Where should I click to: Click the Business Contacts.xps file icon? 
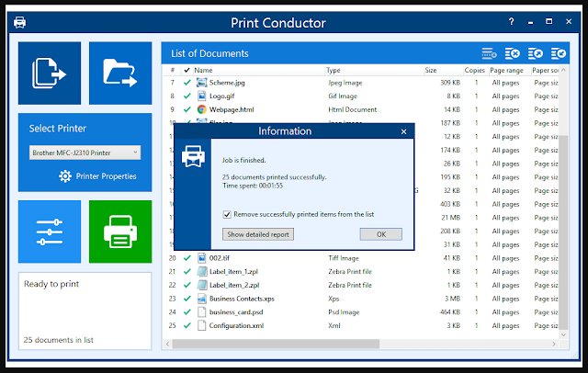(202, 299)
